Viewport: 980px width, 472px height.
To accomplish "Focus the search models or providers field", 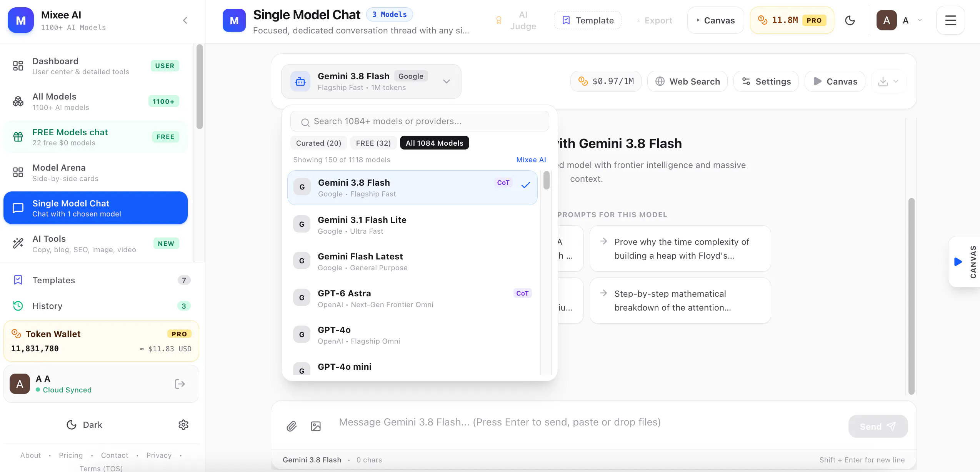I will pos(420,121).
